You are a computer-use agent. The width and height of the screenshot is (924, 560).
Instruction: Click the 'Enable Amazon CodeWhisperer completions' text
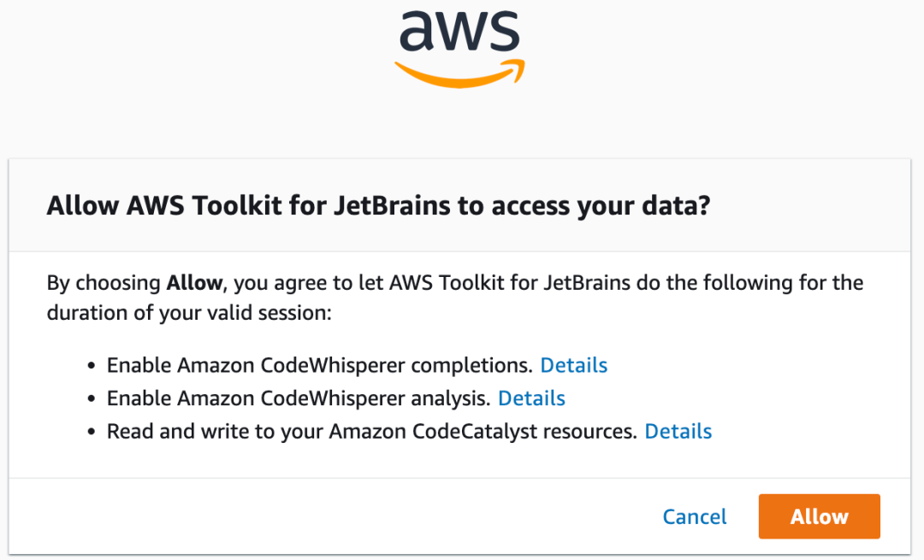coord(319,366)
